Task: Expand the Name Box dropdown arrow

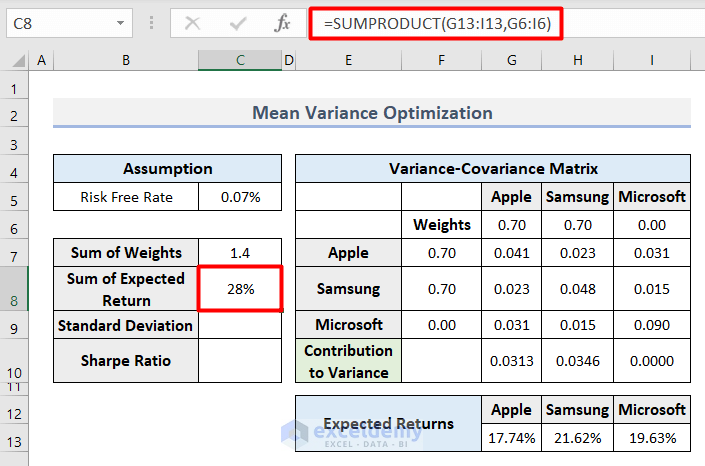Action: [121, 23]
